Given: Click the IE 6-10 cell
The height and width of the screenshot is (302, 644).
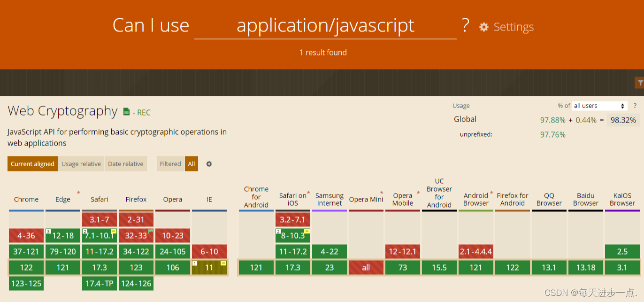Looking at the screenshot, I should [x=209, y=251].
